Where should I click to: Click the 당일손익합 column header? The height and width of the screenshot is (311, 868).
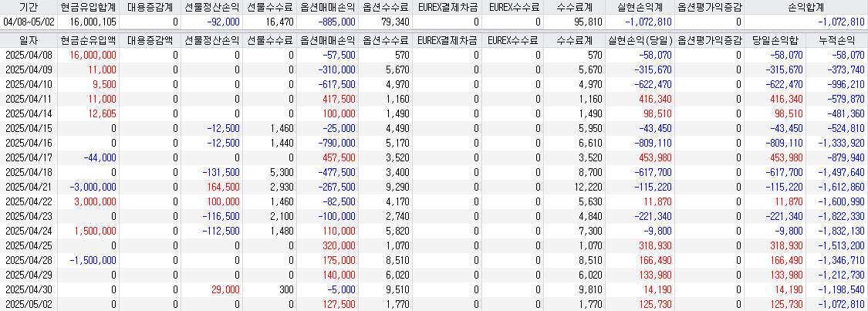coord(775,40)
